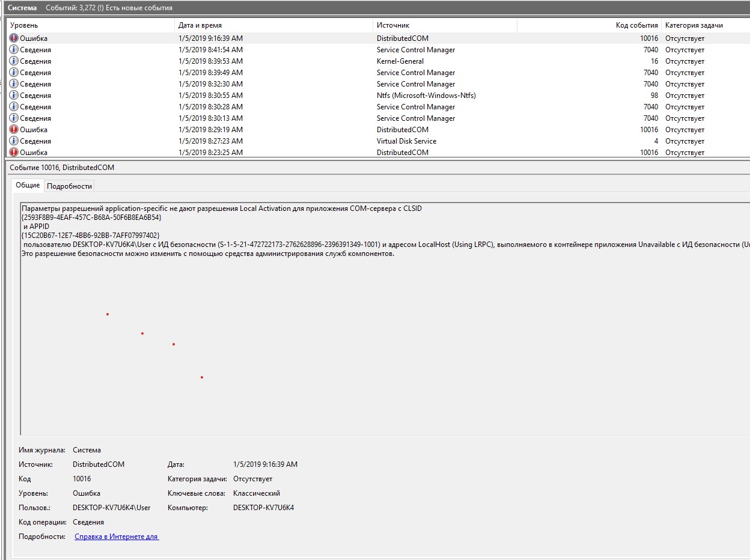Click the info icon of the 8:41:54 AM event

[14, 50]
